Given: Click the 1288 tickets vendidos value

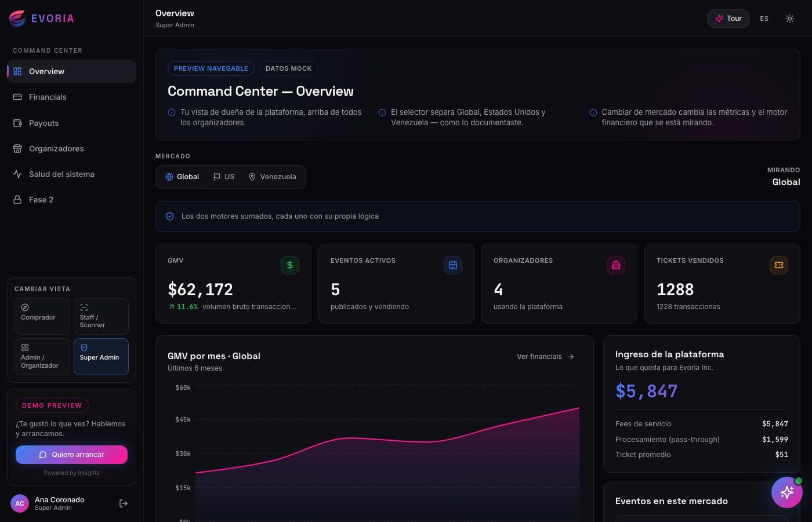Looking at the screenshot, I should click(675, 289).
